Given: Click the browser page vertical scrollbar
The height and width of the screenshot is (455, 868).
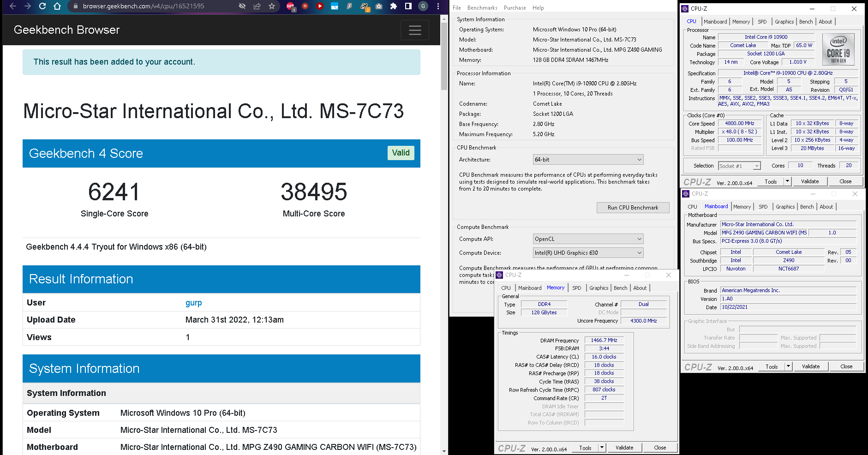Looking at the screenshot, I should 444,55.
